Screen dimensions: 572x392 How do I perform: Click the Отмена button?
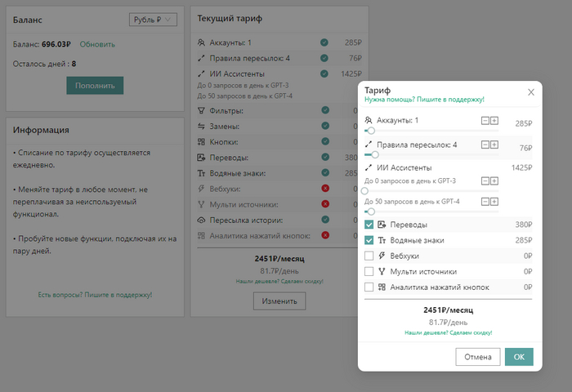(478, 357)
